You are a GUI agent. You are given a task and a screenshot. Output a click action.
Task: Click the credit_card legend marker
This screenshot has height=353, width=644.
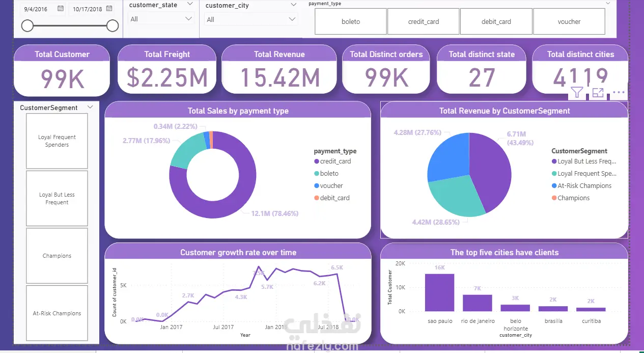click(317, 161)
